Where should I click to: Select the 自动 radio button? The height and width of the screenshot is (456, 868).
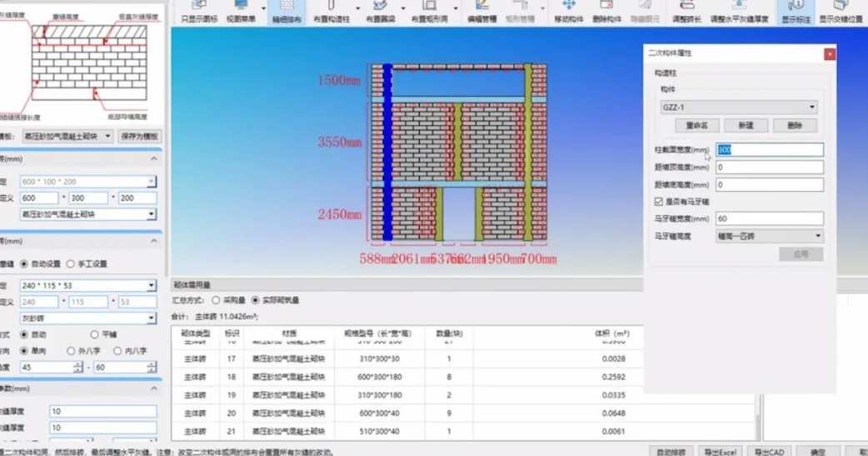pos(24,334)
